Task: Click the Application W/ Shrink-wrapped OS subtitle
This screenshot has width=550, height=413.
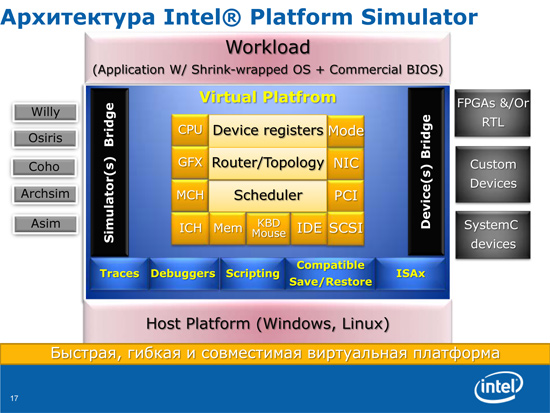Action: tap(268, 70)
